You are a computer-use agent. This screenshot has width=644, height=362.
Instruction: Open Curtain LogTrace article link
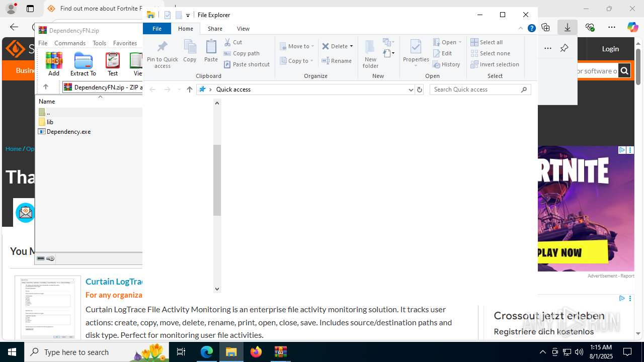tap(114, 282)
